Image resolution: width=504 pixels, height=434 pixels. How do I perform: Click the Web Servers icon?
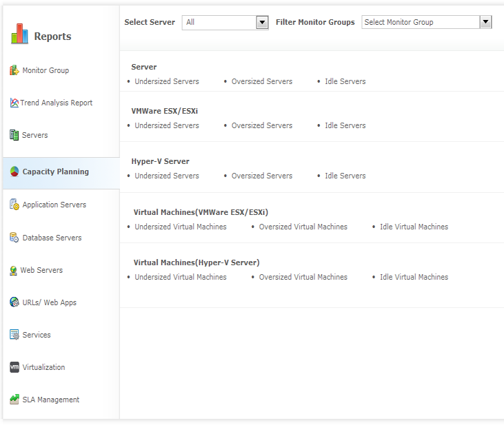coord(14,271)
